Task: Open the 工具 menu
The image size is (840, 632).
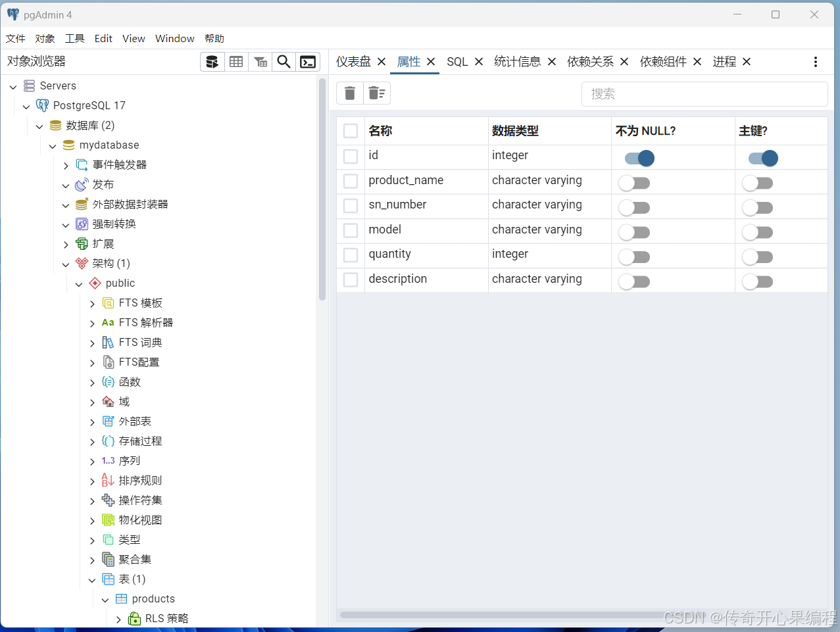Action: pos(75,38)
